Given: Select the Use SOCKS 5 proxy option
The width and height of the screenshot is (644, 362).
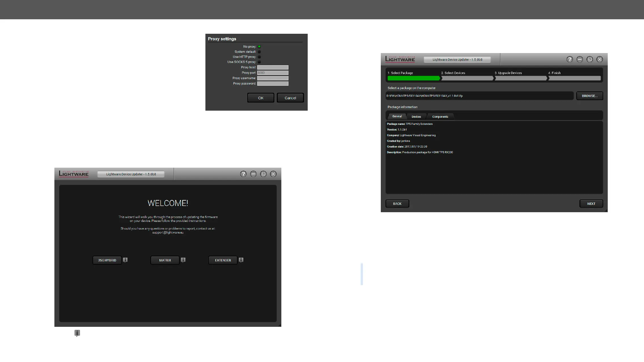Looking at the screenshot, I should click(x=259, y=62).
